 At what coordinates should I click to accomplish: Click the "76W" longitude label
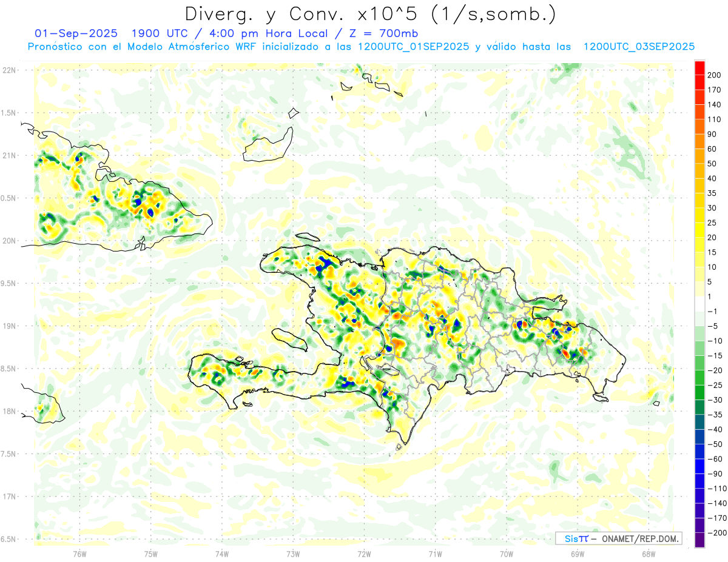pos(79,554)
